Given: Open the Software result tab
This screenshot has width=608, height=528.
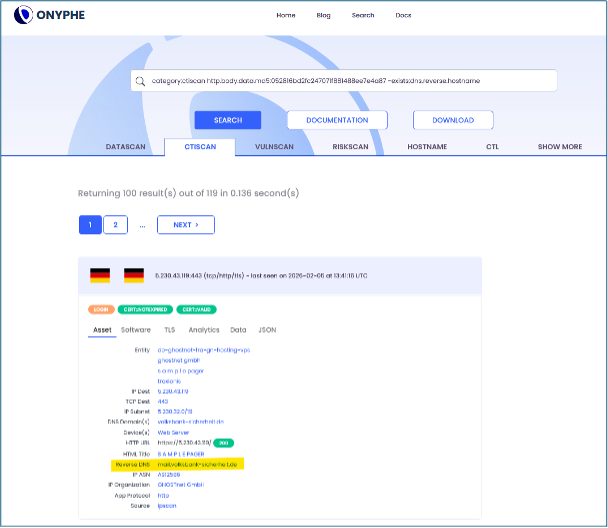Looking at the screenshot, I should pos(136,330).
